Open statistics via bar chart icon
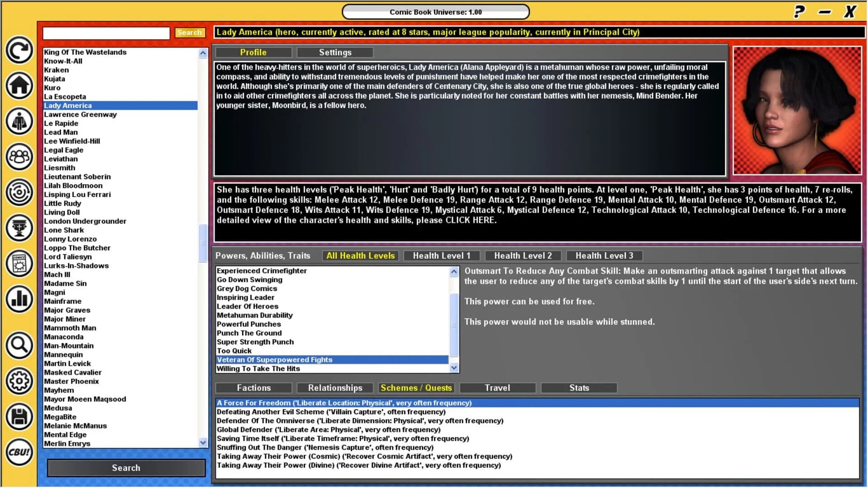868x488 pixels. [19, 299]
